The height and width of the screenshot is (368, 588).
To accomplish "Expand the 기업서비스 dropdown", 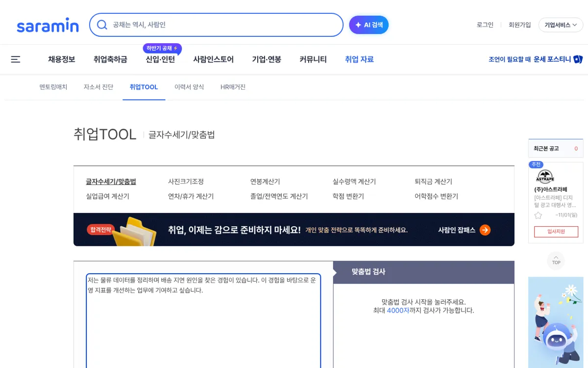I will pyautogui.click(x=561, y=25).
